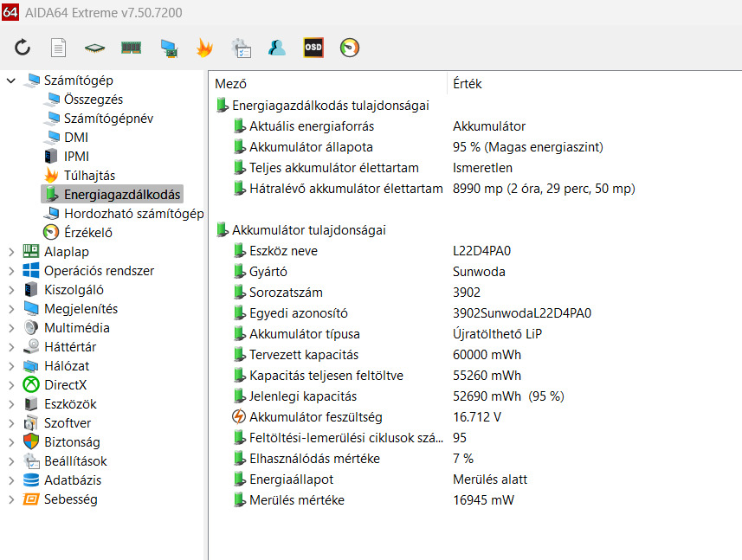Expand the Beállítások tree node

(x=11, y=461)
